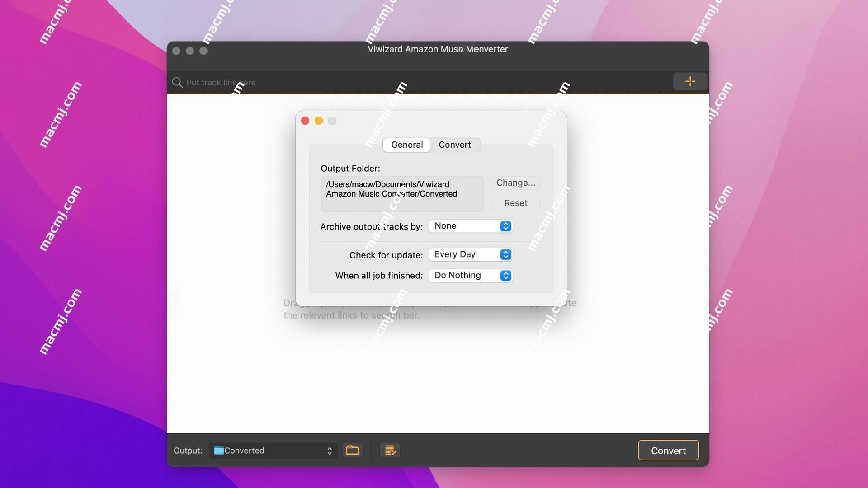Click the Viwizard Amazon Music Converter window title
The width and height of the screenshot is (868, 488).
coord(438,49)
